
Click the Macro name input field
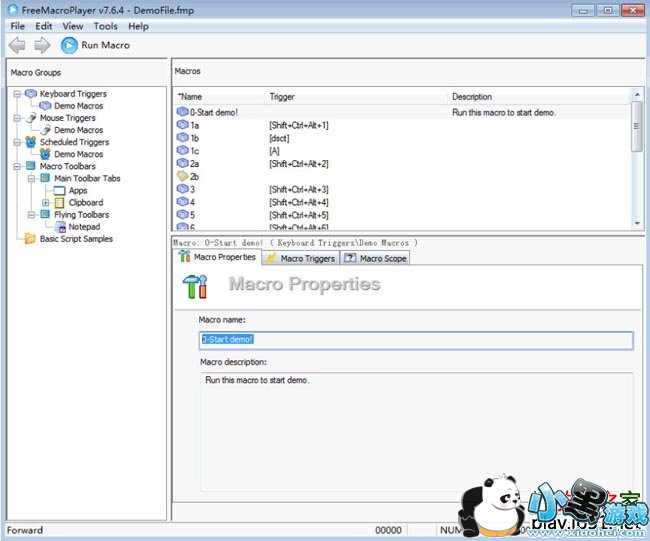(x=416, y=340)
